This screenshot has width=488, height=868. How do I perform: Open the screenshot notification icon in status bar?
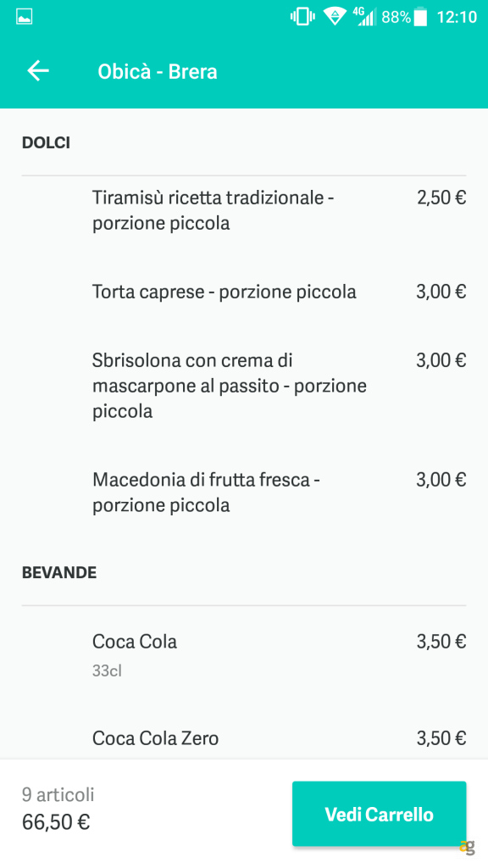pyautogui.click(x=25, y=14)
